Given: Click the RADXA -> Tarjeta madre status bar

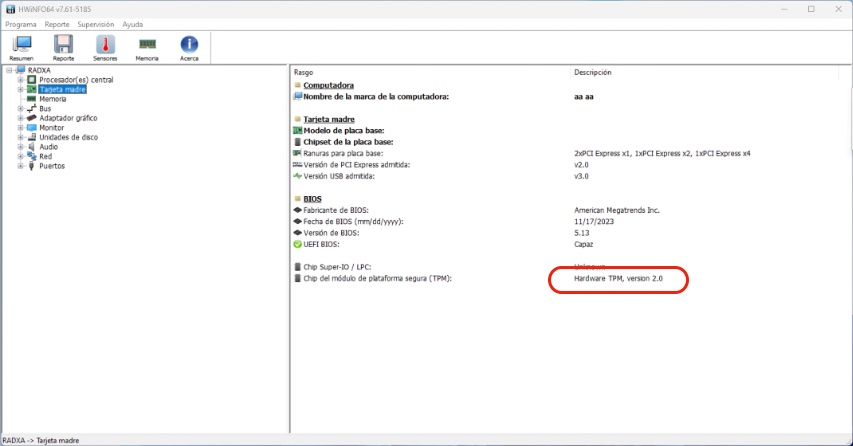Looking at the screenshot, I should [x=41, y=441].
